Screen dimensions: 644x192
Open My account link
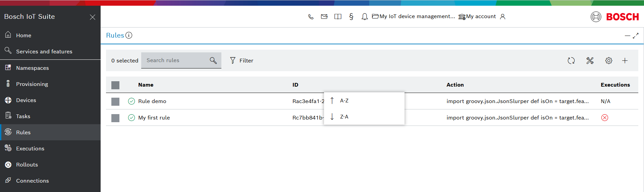coord(477,16)
